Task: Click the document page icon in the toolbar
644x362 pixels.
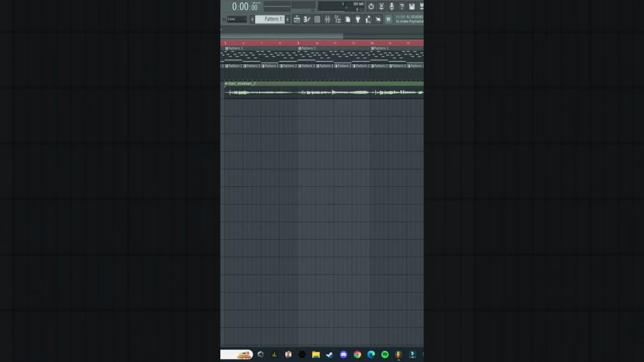Action: tap(348, 19)
